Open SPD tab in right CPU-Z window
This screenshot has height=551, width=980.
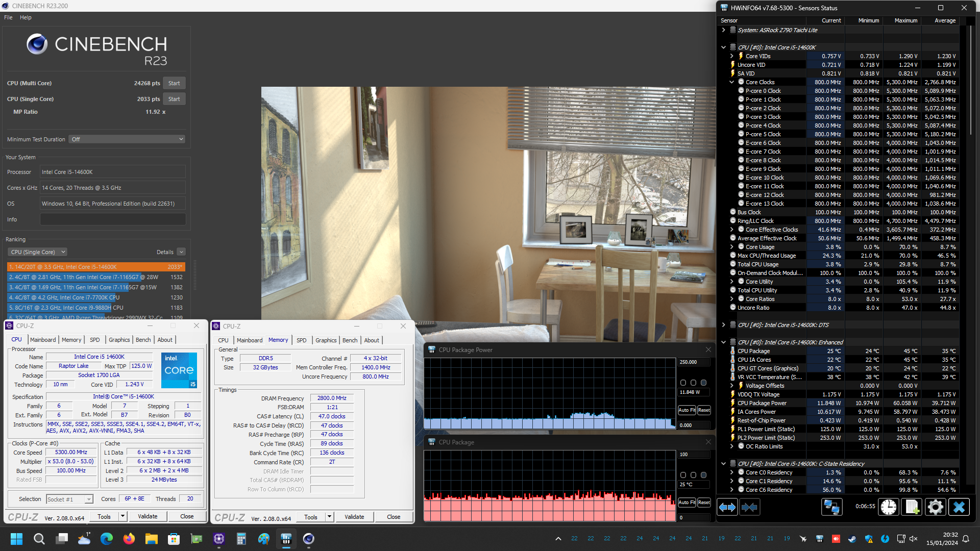302,340
